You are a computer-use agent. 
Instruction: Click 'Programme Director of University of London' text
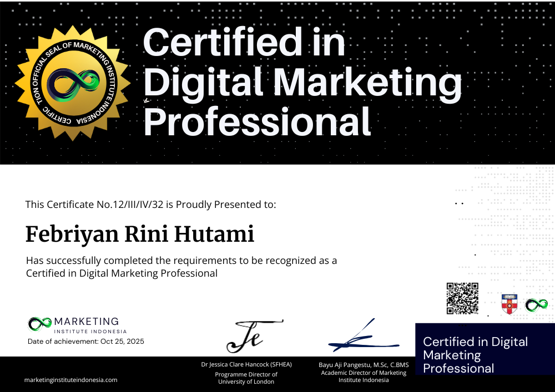pyautogui.click(x=247, y=378)
